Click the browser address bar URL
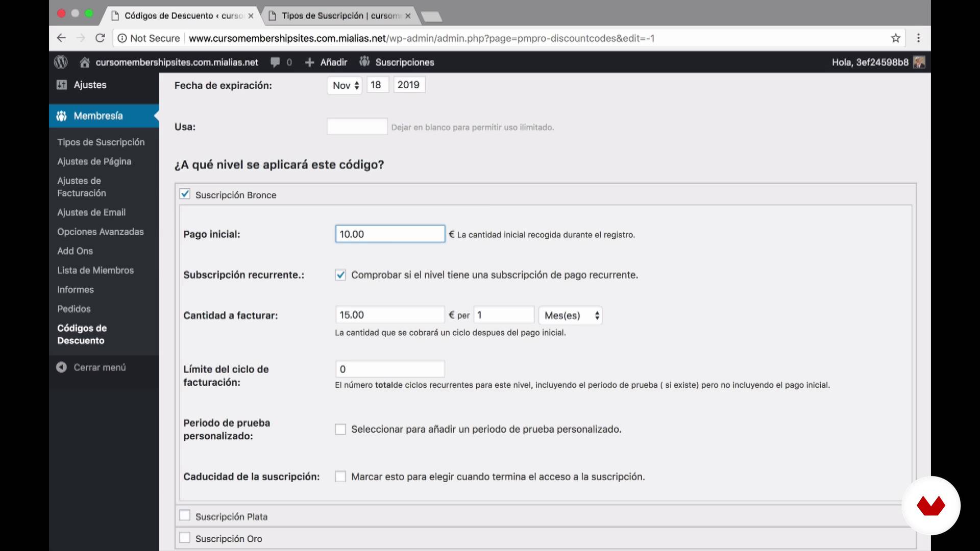 click(422, 38)
